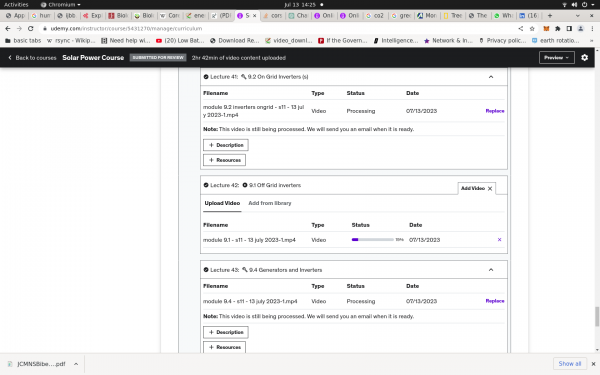Replace the module 9.4 video
Viewport: 600px width, 375px height.
point(495,301)
